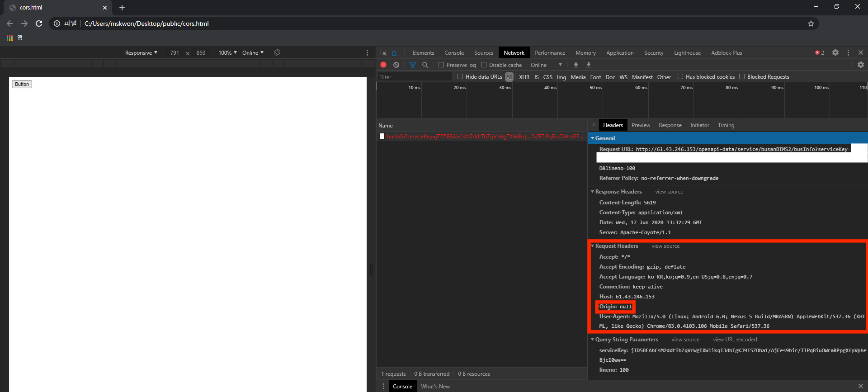Click the network Filter input field
Screen dimensions: 868x392
pyautogui.click(x=415, y=77)
